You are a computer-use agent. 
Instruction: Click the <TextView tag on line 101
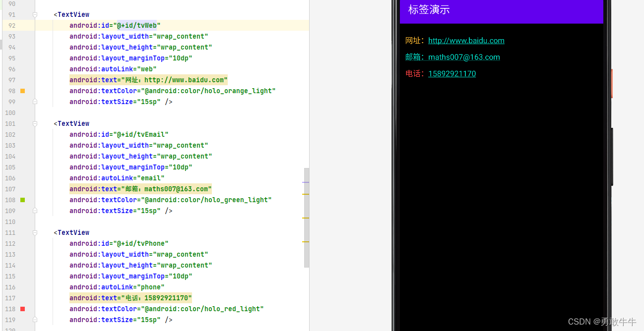(x=71, y=124)
